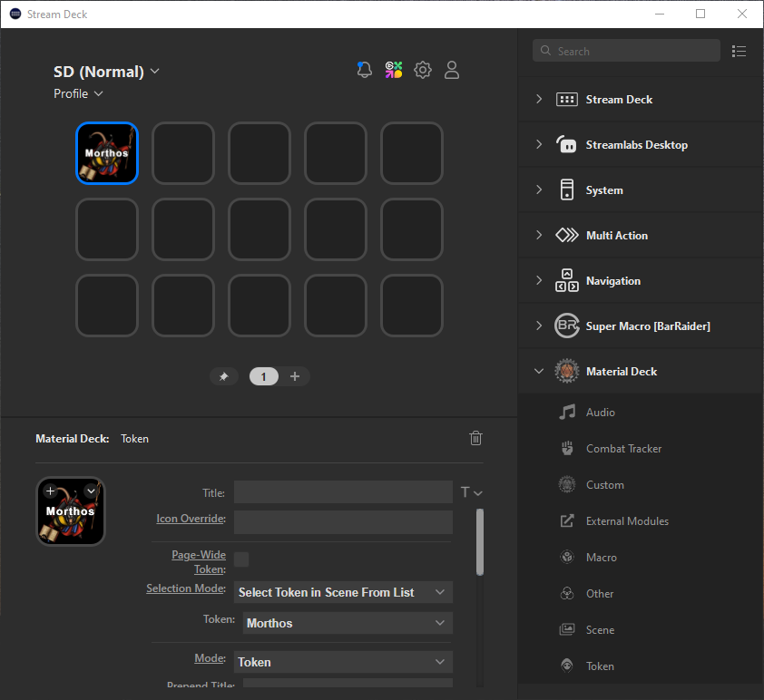This screenshot has height=700, width=764.
Task: Open the Profile menu
Action: 78,93
